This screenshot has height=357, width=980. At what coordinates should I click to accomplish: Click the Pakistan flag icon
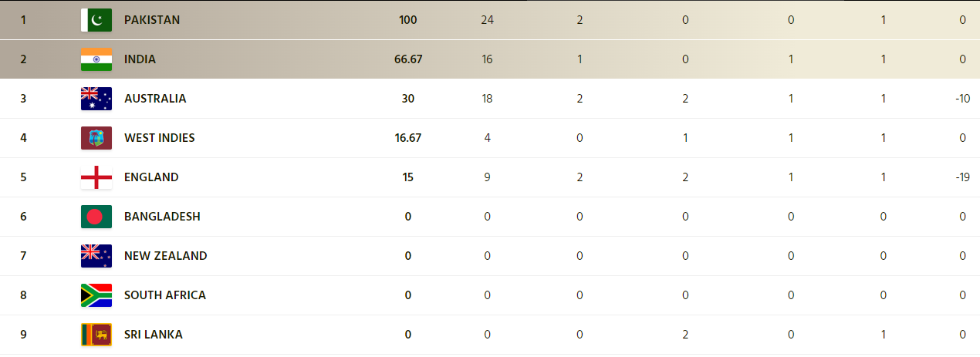click(x=96, y=20)
